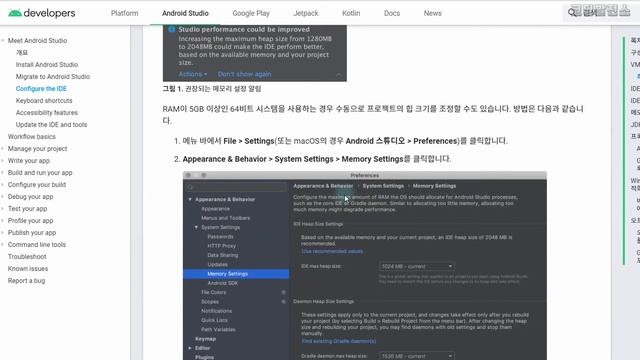Click Memory Settings in Preferences screenshot
The width and height of the screenshot is (640, 360).
(x=236, y=274)
